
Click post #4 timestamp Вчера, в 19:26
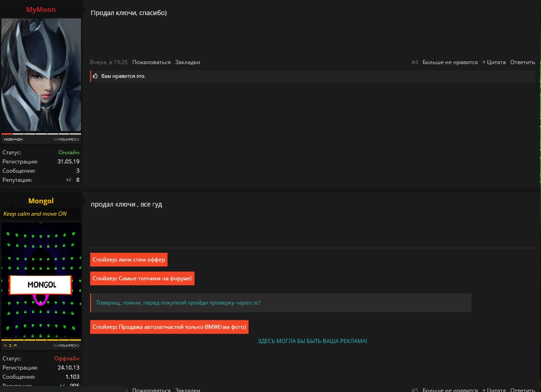(108, 62)
